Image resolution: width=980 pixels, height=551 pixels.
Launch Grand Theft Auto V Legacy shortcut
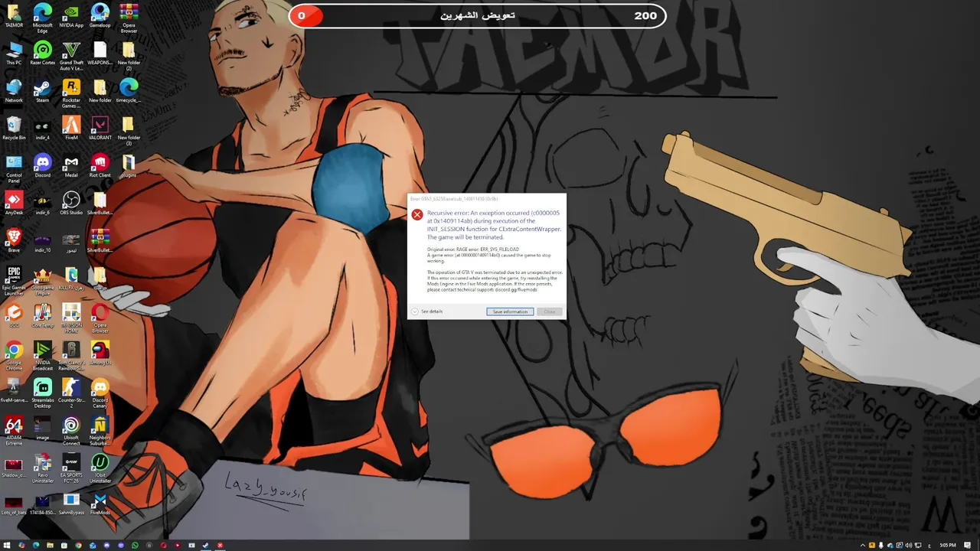[x=71, y=55]
